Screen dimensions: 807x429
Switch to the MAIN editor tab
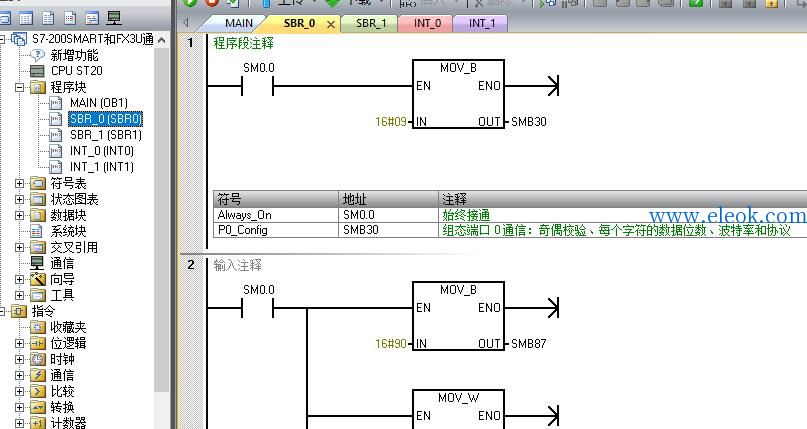(x=239, y=23)
